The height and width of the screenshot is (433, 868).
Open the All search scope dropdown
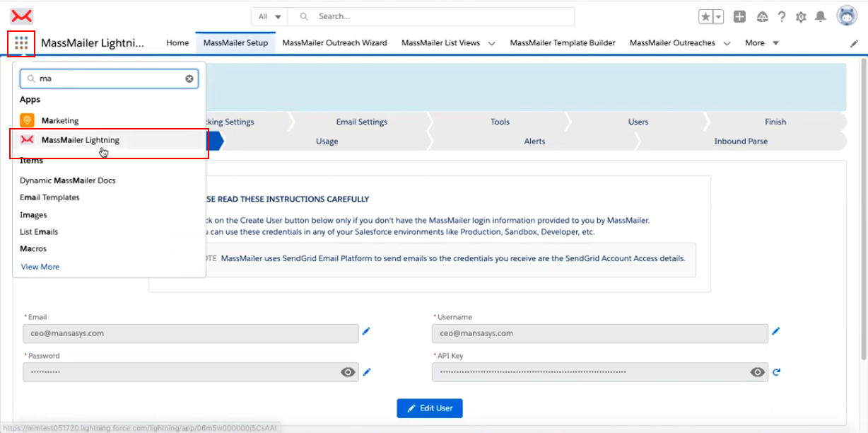tap(270, 16)
